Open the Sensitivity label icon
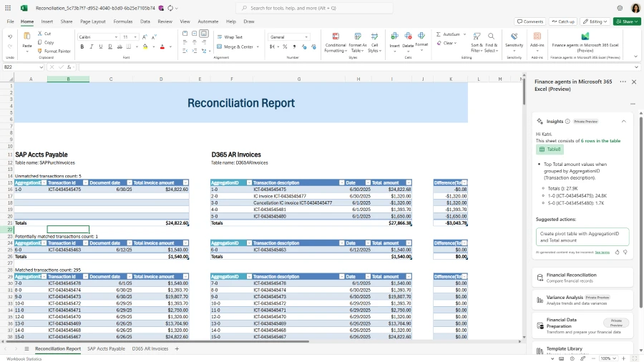The image size is (644, 362). pyautogui.click(x=514, y=36)
